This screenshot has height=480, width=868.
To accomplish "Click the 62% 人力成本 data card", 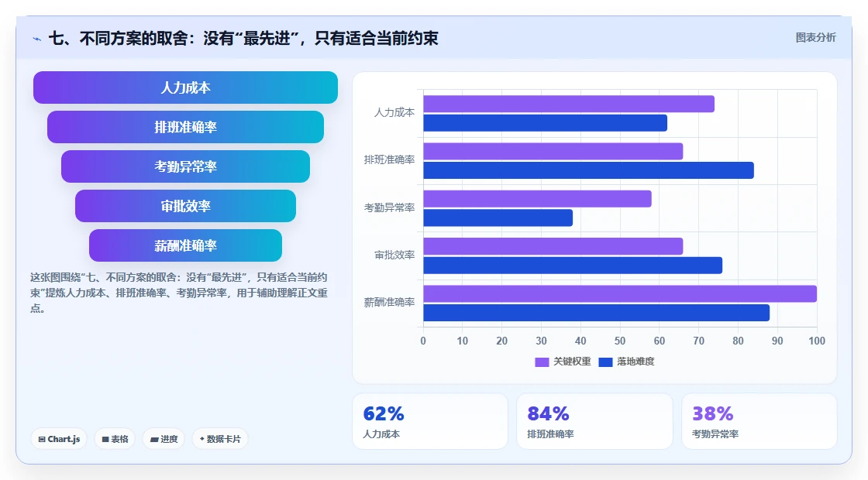I will point(430,421).
